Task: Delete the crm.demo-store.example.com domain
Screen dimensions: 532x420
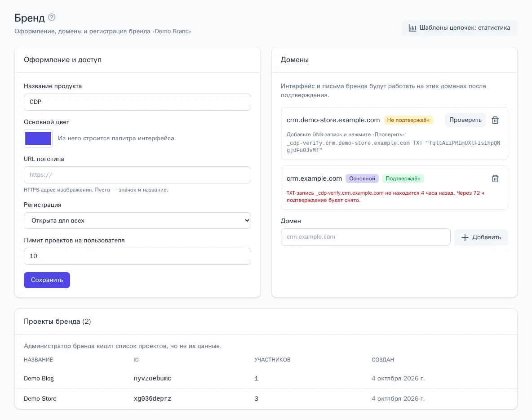Action: 495,120
